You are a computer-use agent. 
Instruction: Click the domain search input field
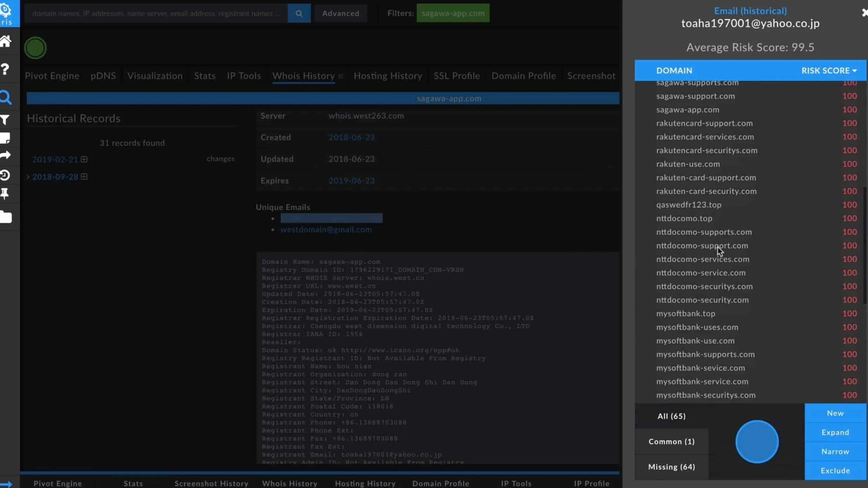coord(156,13)
